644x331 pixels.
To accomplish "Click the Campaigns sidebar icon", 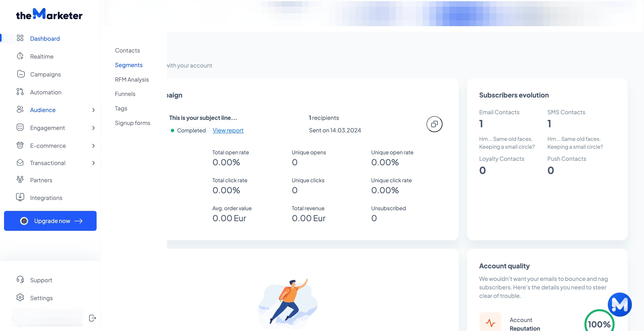I will coord(21,74).
